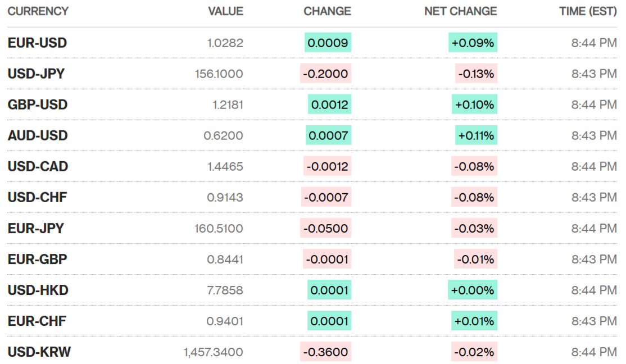
Task: Click the TIME (EST) column header
Action: (x=588, y=11)
